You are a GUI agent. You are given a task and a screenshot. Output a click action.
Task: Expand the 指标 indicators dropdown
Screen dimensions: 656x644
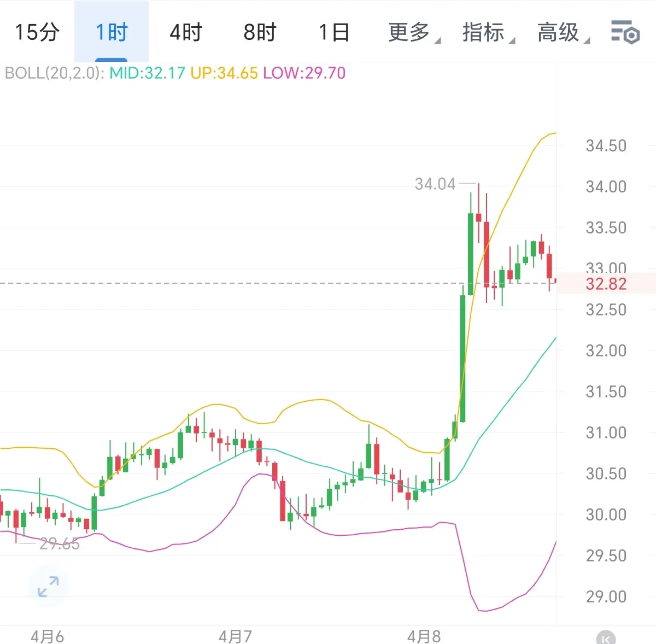tap(488, 32)
